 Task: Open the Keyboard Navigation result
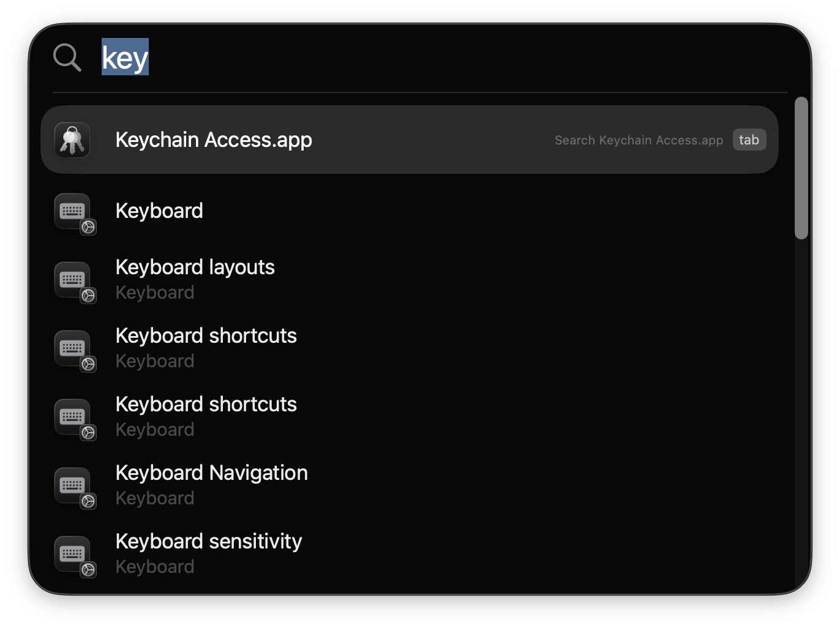(x=211, y=473)
